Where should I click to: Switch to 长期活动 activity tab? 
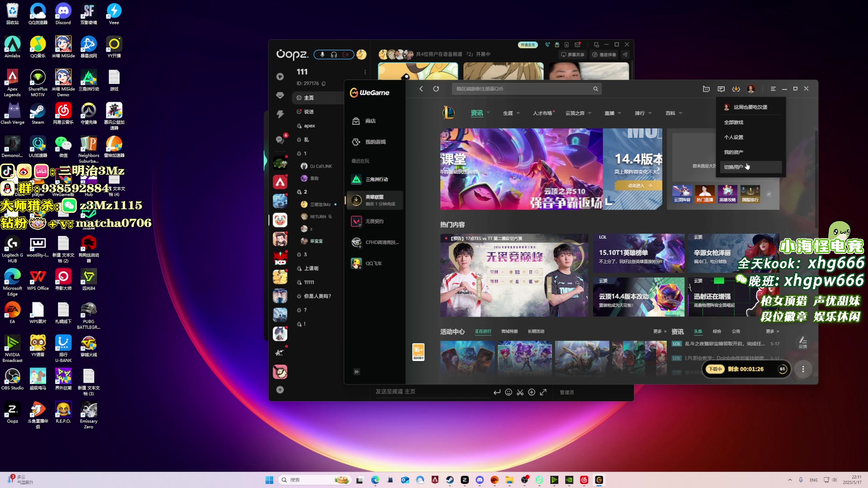[536, 332]
